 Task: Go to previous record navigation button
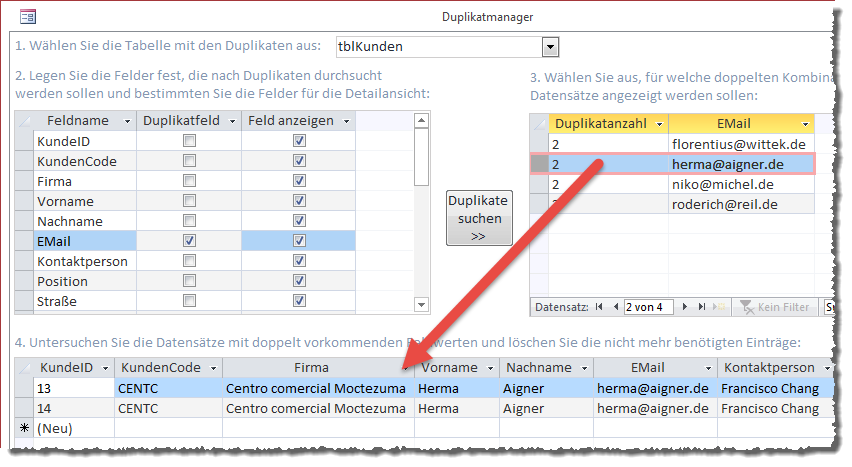point(616,307)
